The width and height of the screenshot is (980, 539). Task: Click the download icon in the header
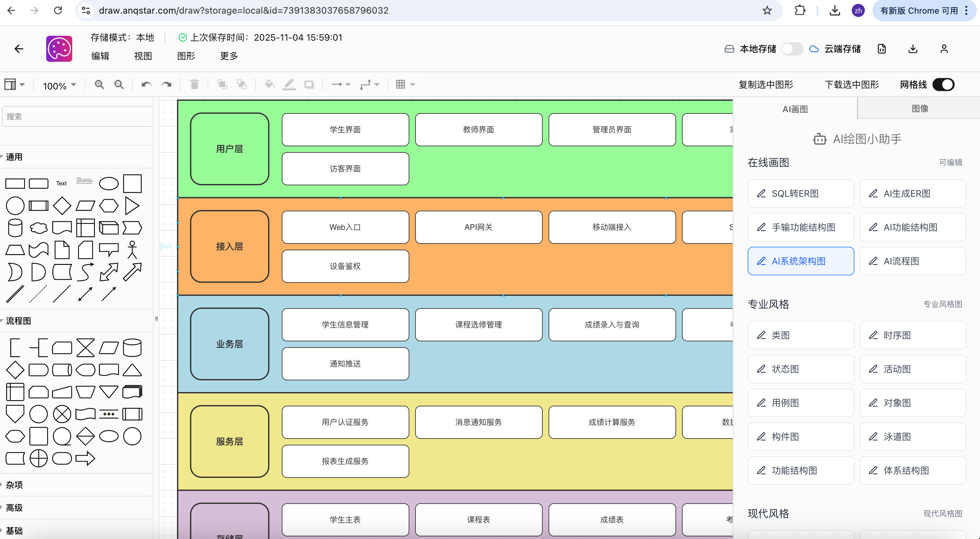[x=913, y=49]
